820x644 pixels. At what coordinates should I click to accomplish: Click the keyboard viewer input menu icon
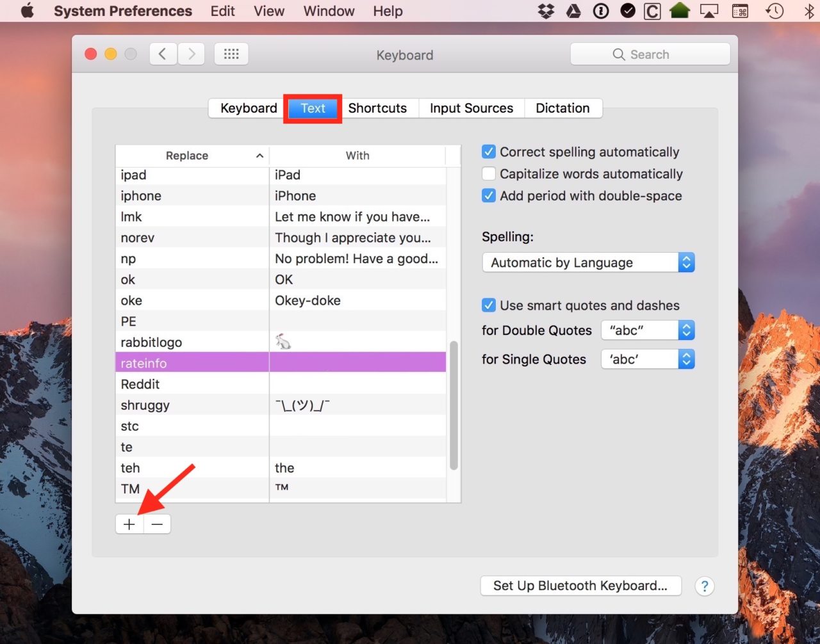(x=740, y=11)
